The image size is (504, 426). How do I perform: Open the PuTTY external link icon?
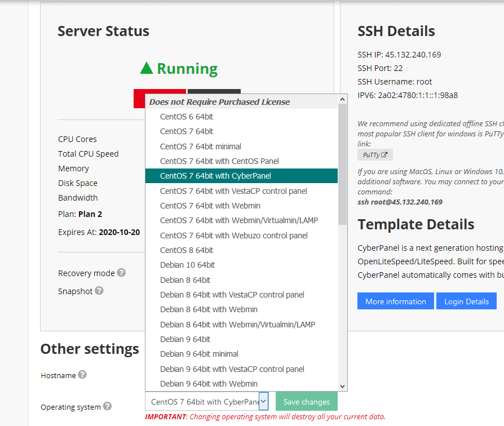click(x=384, y=154)
